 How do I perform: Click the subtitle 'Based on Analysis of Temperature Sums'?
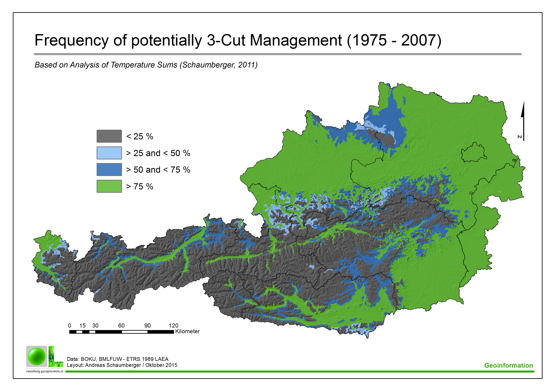click(x=106, y=65)
